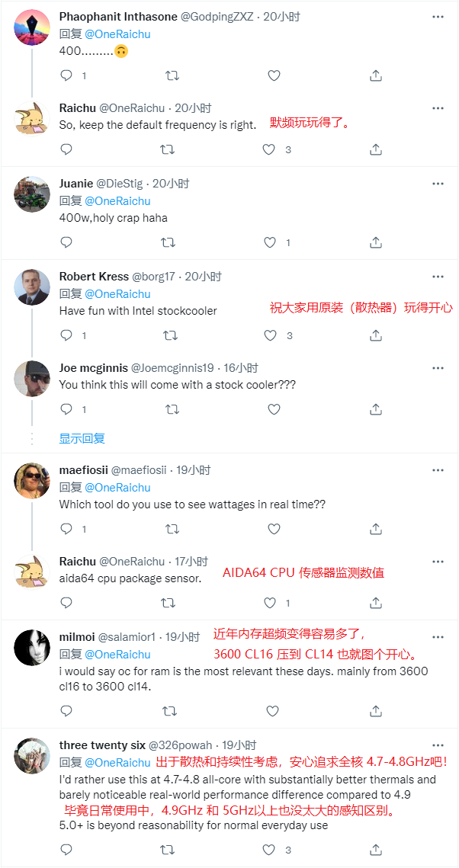Image resolution: width=459 pixels, height=868 pixels.
Task: Reply to Phaophanit Inthasone's 400 tweet
Action: coord(66,75)
